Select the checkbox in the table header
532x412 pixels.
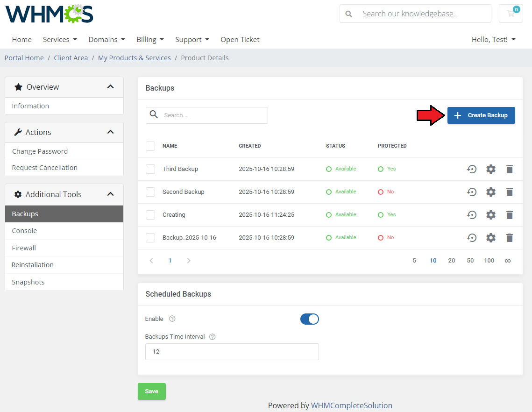150,146
